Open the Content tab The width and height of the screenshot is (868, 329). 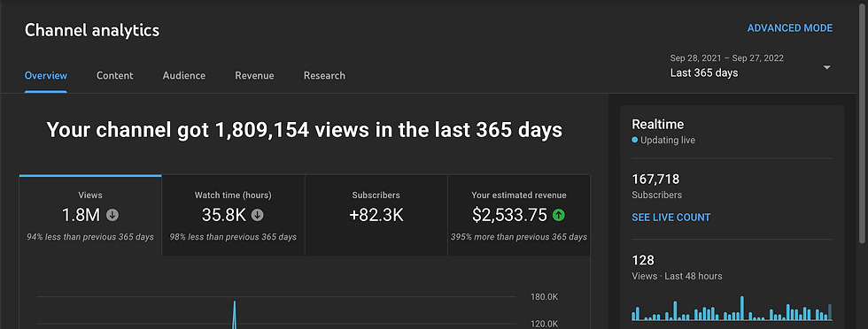pos(114,76)
